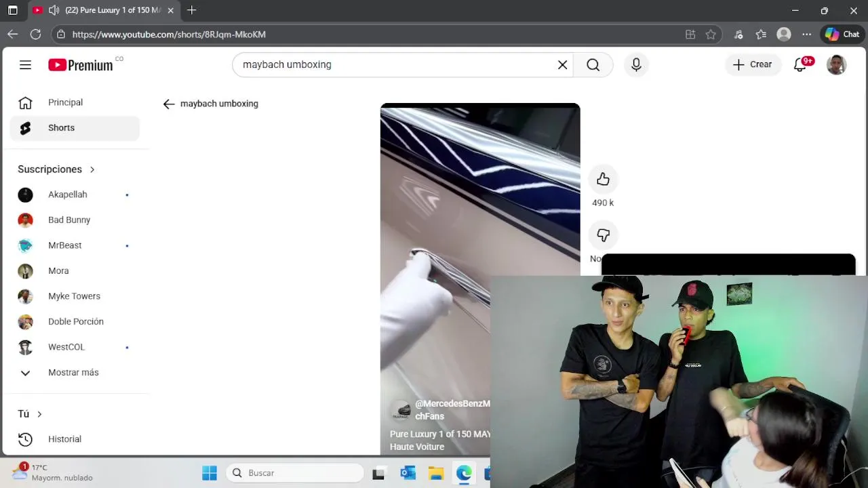
Task: Open a new browser tab
Action: 192,10
